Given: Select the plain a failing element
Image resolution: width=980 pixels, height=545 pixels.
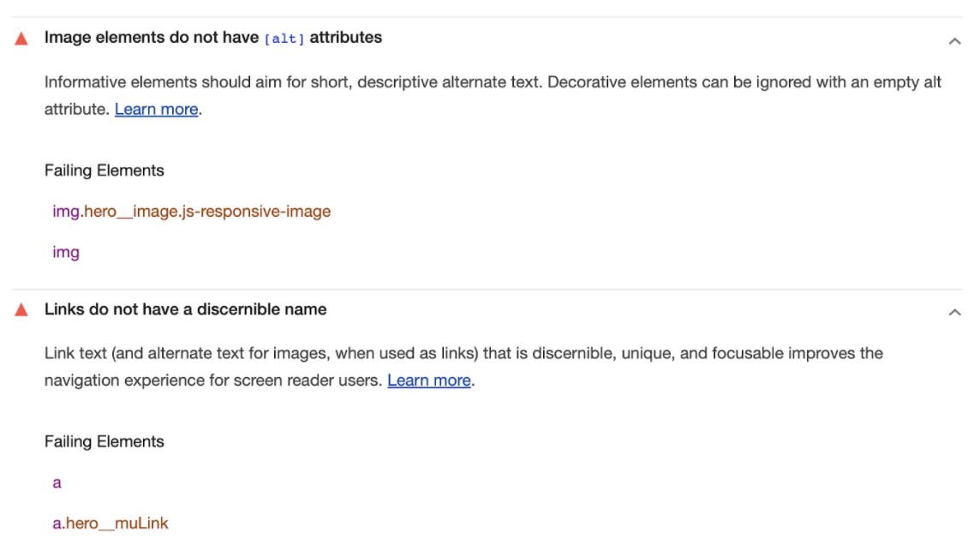Looking at the screenshot, I should tap(57, 482).
